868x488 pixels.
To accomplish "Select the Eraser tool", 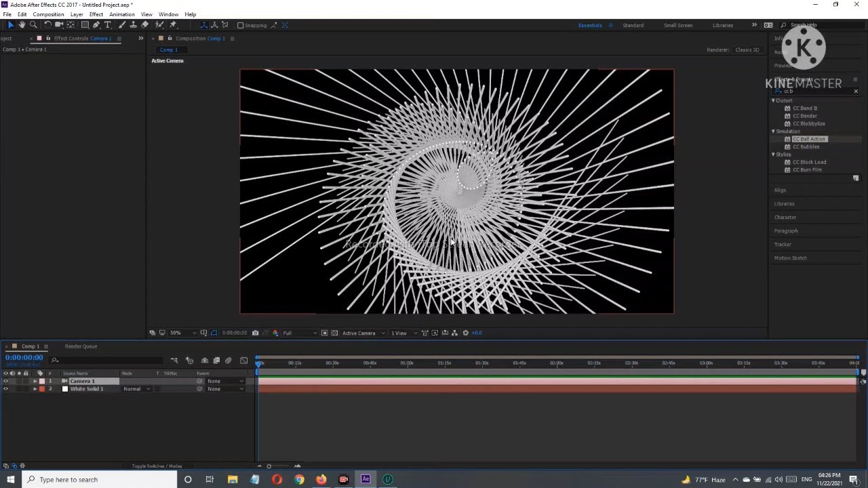I will 145,25.
